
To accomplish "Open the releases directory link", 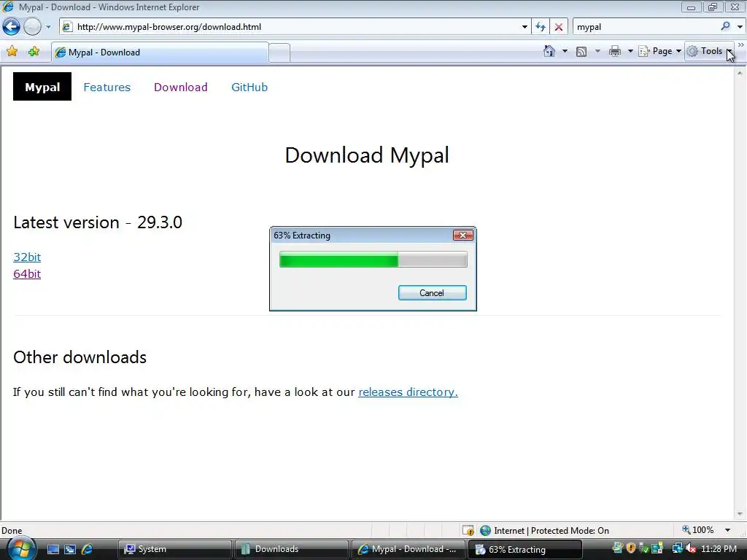I will click(408, 392).
